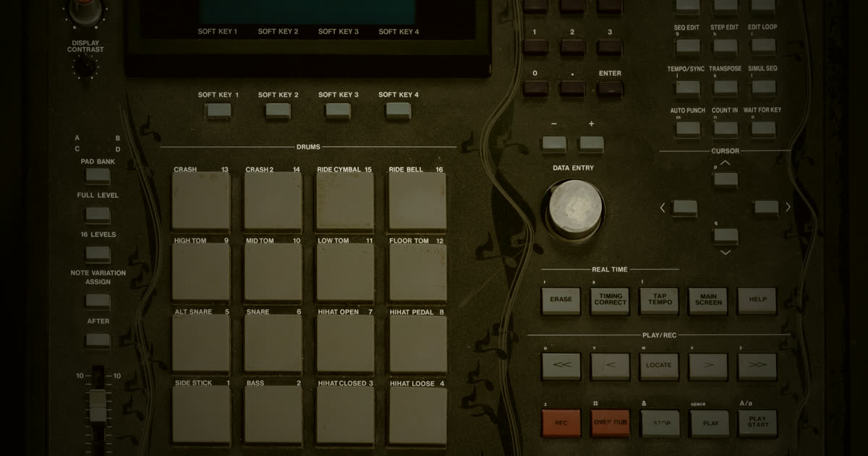Click the DISPLAY CONTRAST knob

coord(85,68)
